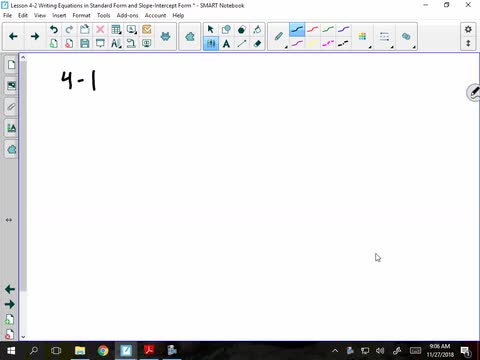Viewport: 480px width, 360px height.
Task: Open the line style dropdown
Action: (384, 36)
